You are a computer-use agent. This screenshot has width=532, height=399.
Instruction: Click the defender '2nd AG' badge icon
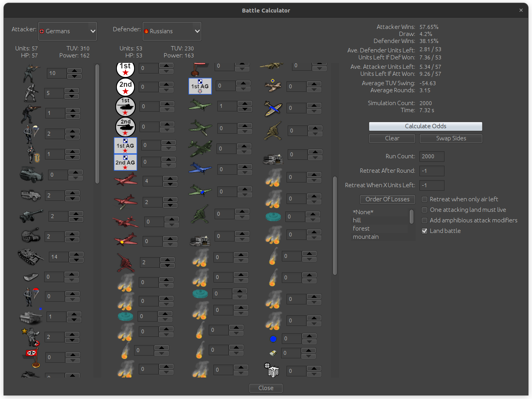[x=125, y=162]
